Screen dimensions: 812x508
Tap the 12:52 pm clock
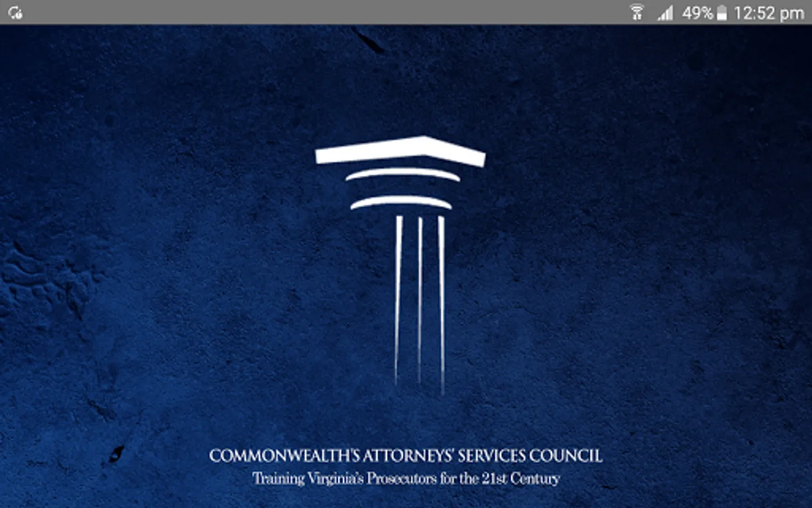click(x=769, y=13)
